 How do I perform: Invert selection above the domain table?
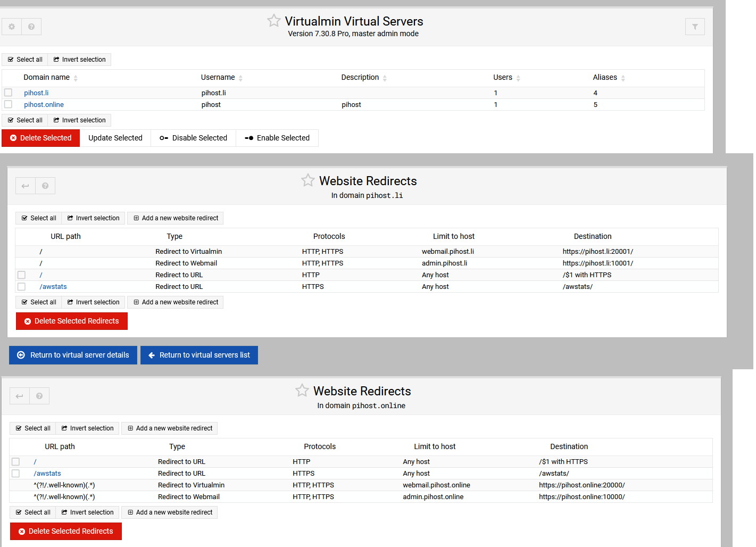pos(79,60)
